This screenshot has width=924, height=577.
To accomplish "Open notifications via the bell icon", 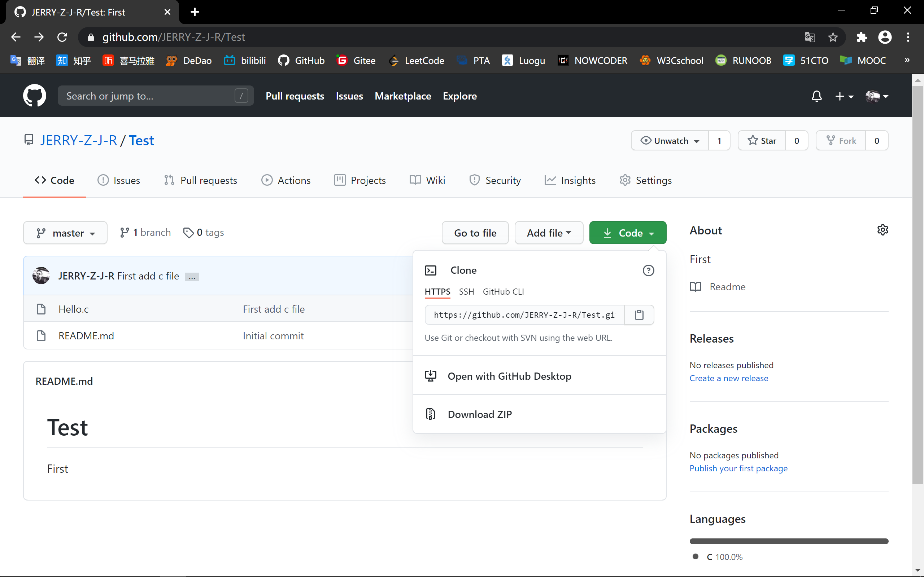I will click(816, 96).
